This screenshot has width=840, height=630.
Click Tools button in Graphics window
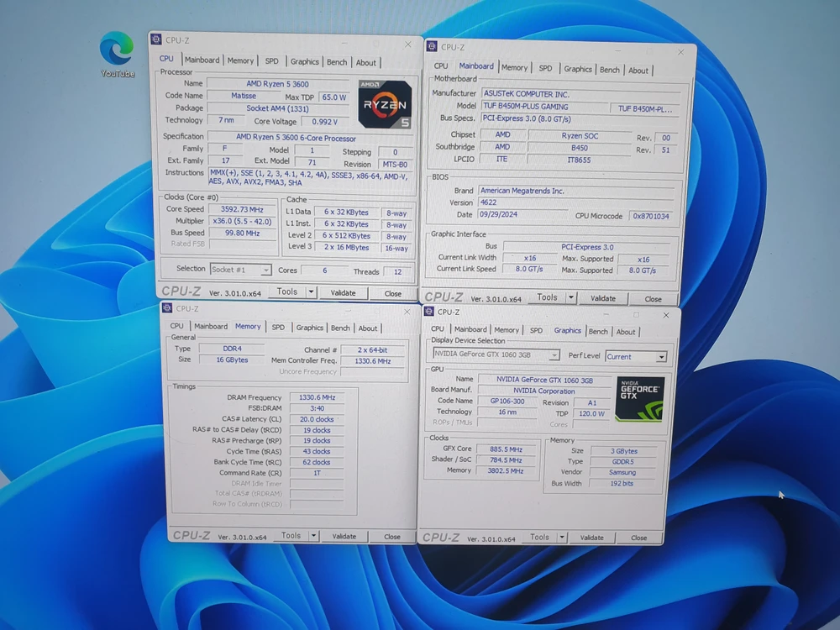point(539,537)
